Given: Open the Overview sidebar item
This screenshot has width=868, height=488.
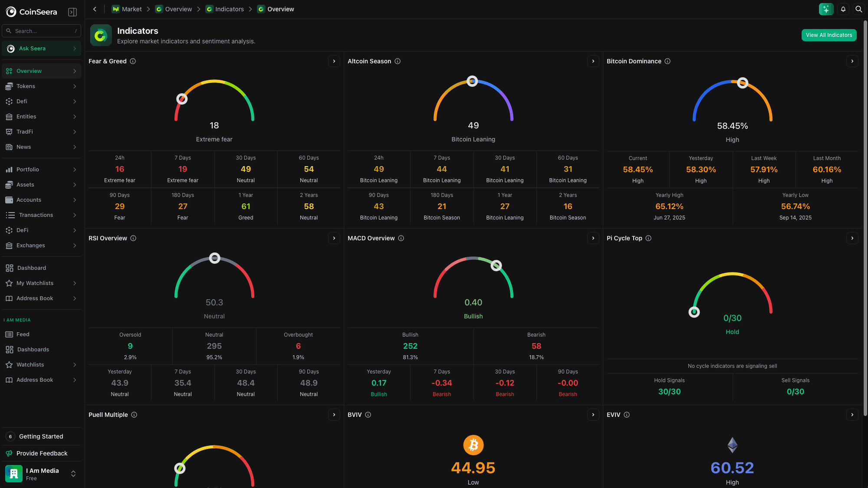Looking at the screenshot, I should coord(42,71).
